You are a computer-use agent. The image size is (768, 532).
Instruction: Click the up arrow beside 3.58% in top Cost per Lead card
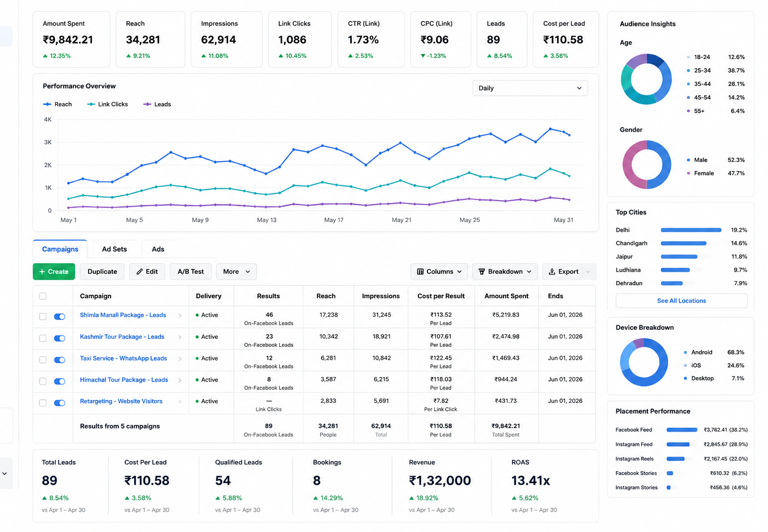(x=546, y=56)
